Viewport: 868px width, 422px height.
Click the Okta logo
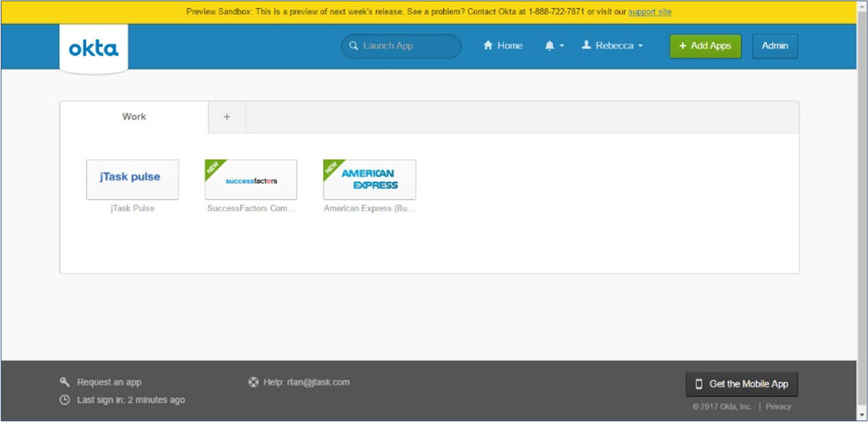(93, 49)
